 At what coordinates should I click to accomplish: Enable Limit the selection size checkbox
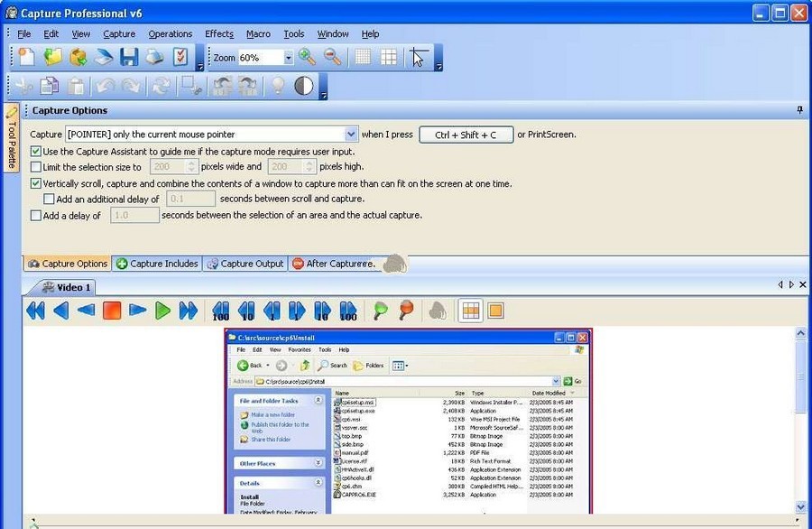(x=36, y=167)
